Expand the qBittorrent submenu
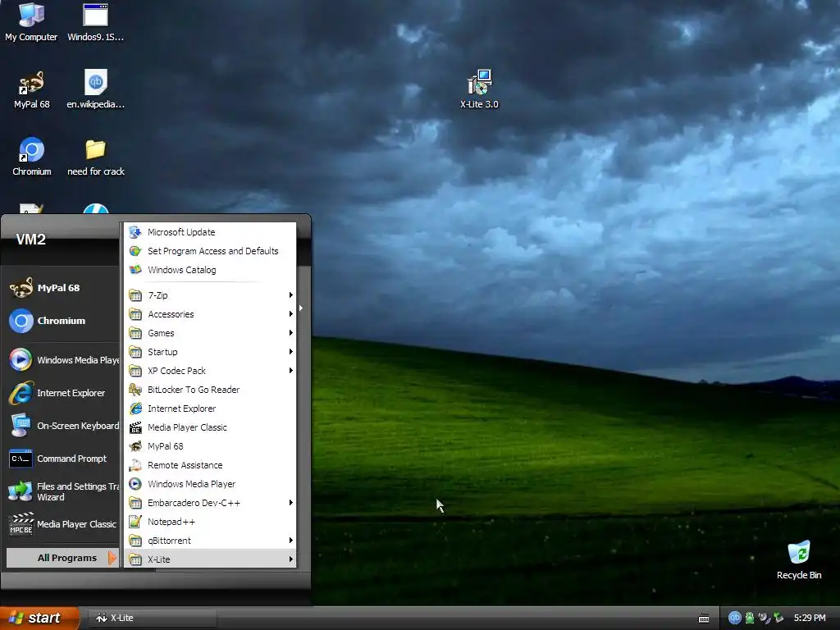 (x=210, y=541)
